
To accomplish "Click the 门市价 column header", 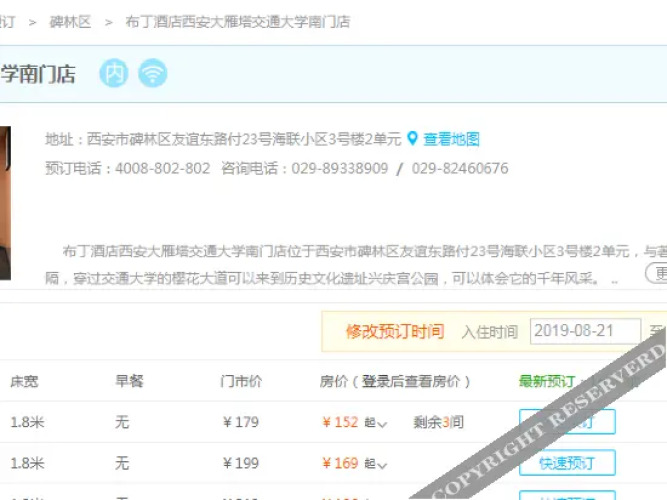I will [242, 381].
